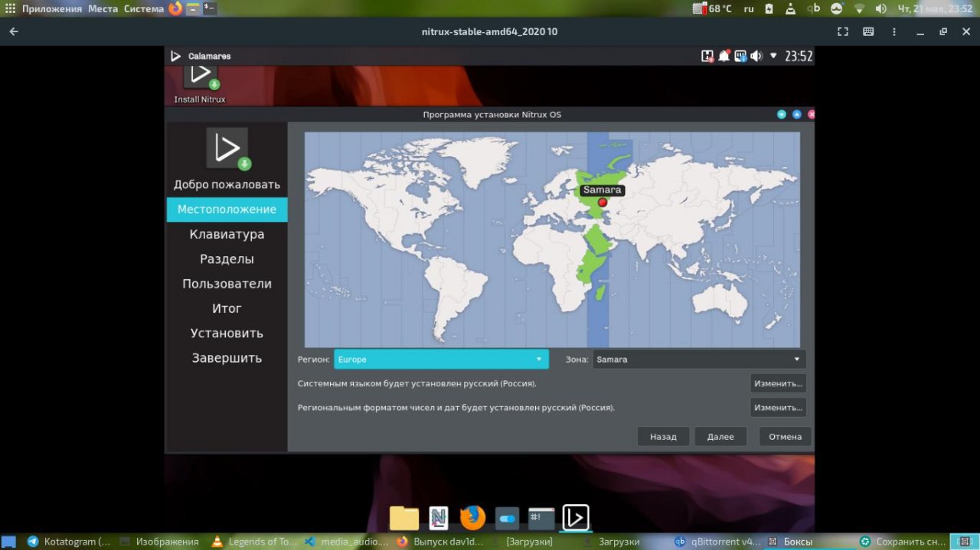Switch to Legends of To... VLC window

coord(254,542)
